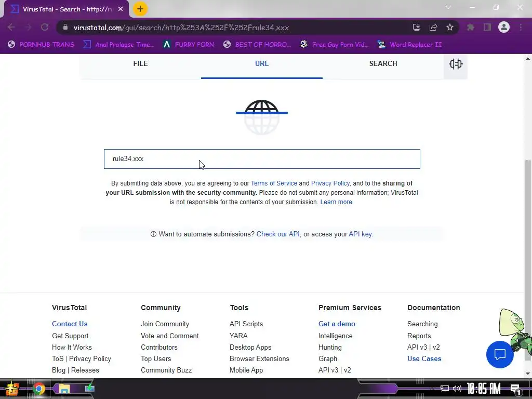Click Releases in the footer
The image size is (532, 399).
coord(85,370)
